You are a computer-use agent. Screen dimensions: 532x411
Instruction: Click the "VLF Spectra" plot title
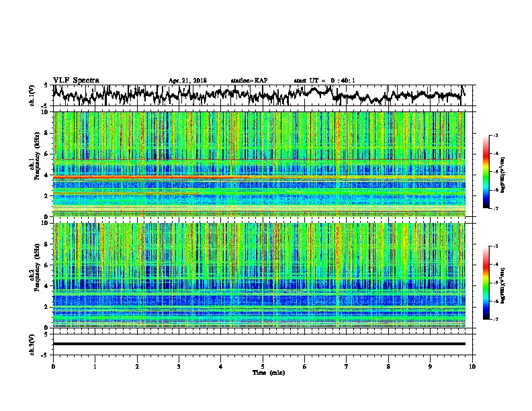[76, 80]
